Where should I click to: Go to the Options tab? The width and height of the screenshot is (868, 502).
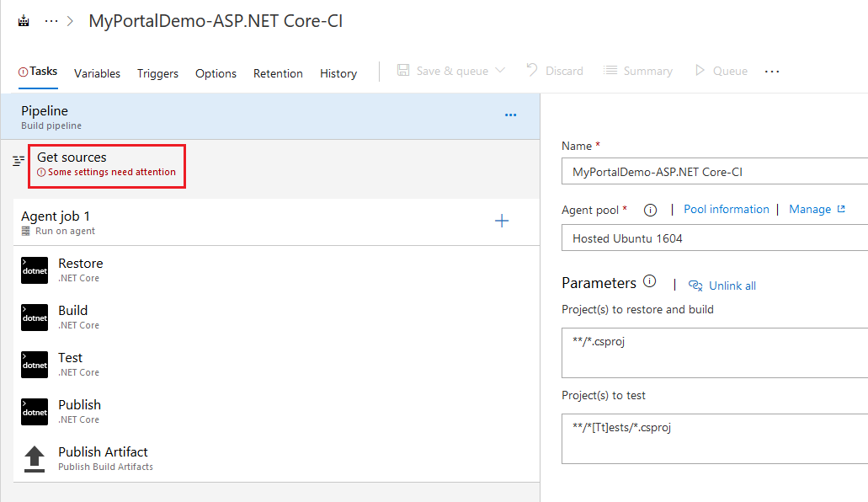(x=216, y=73)
